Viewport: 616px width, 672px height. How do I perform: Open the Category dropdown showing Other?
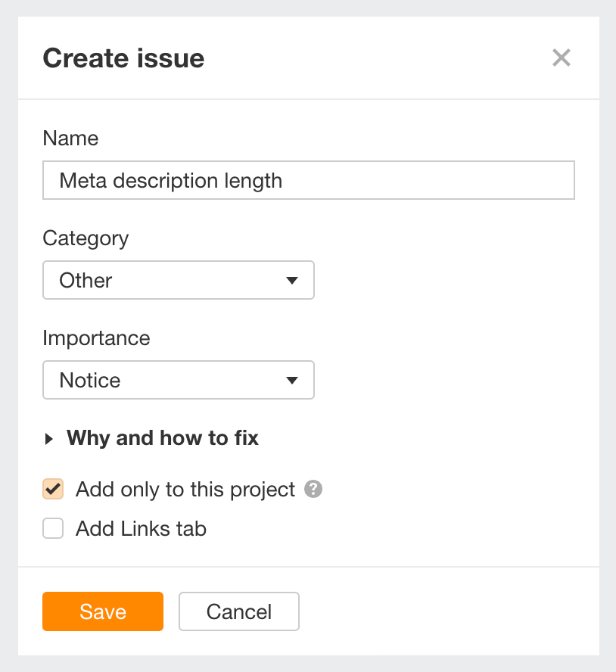click(x=179, y=280)
